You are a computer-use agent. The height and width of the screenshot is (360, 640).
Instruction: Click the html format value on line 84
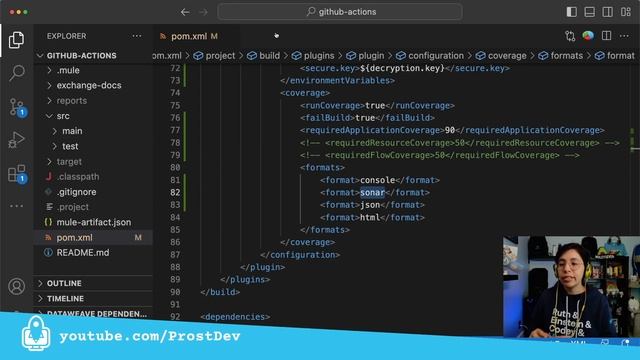pyautogui.click(x=370, y=218)
